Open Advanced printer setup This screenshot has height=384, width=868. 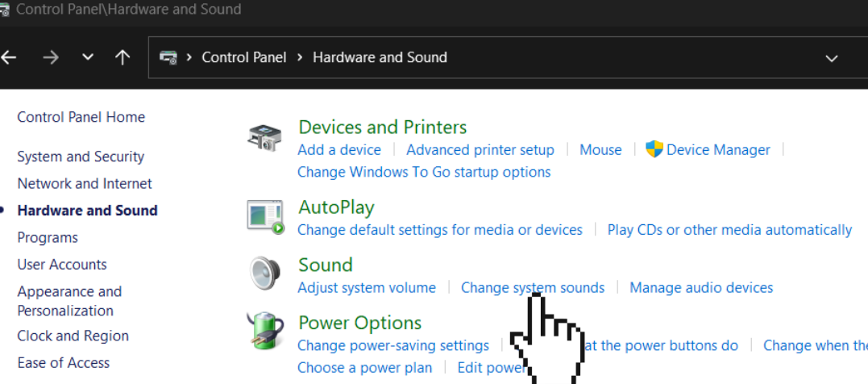480,150
